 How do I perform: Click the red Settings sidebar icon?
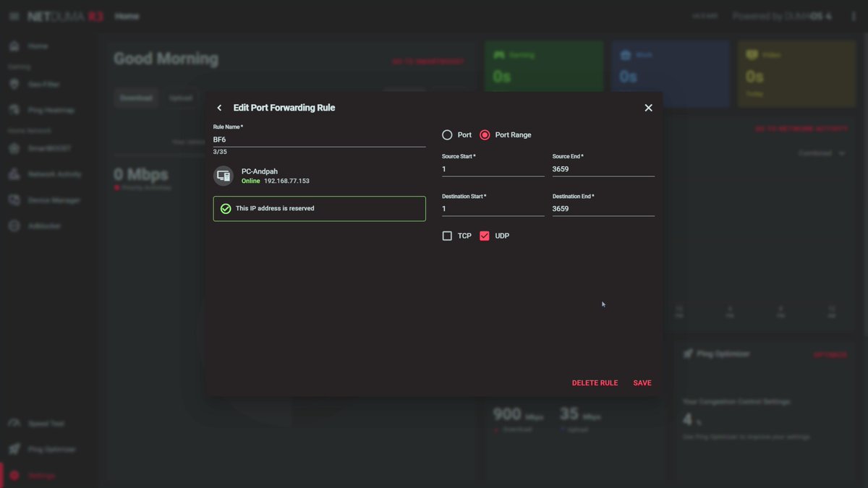point(14,476)
